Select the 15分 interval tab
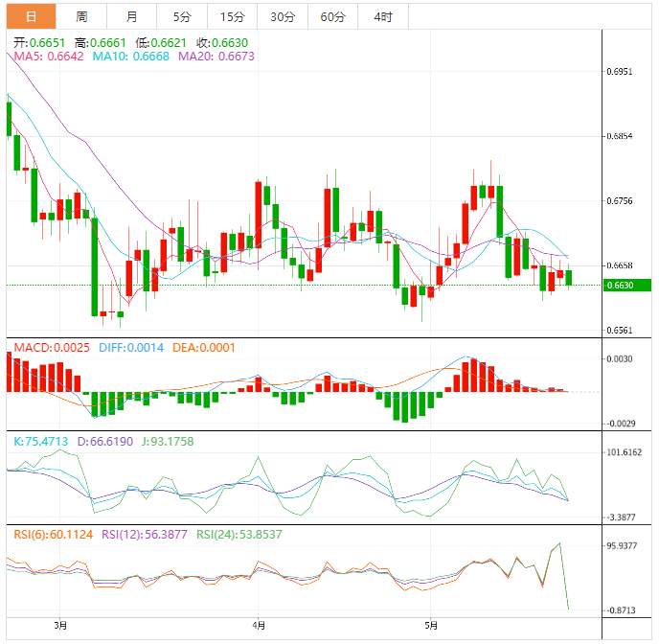The height and width of the screenshot is (644, 659). [x=231, y=16]
